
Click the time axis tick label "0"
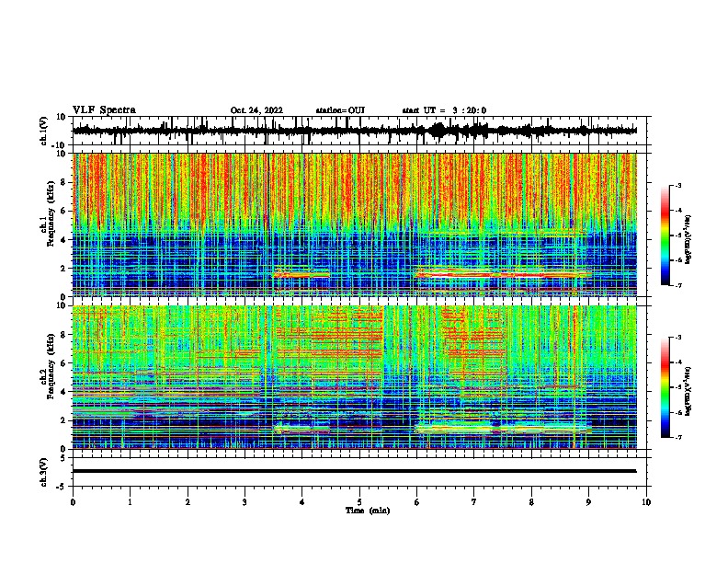pyautogui.click(x=73, y=502)
